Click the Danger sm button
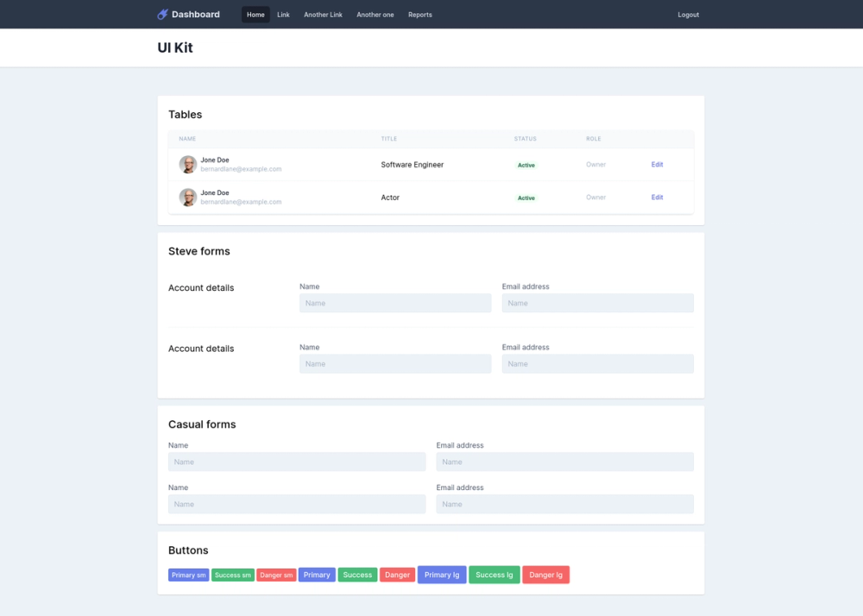Image resolution: width=863 pixels, height=616 pixels. pyautogui.click(x=276, y=575)
